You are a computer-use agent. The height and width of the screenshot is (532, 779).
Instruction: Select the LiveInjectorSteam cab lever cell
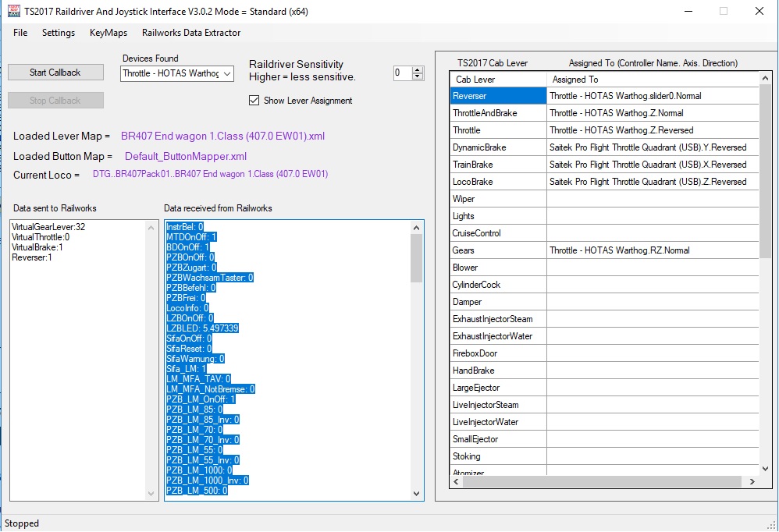498,404
